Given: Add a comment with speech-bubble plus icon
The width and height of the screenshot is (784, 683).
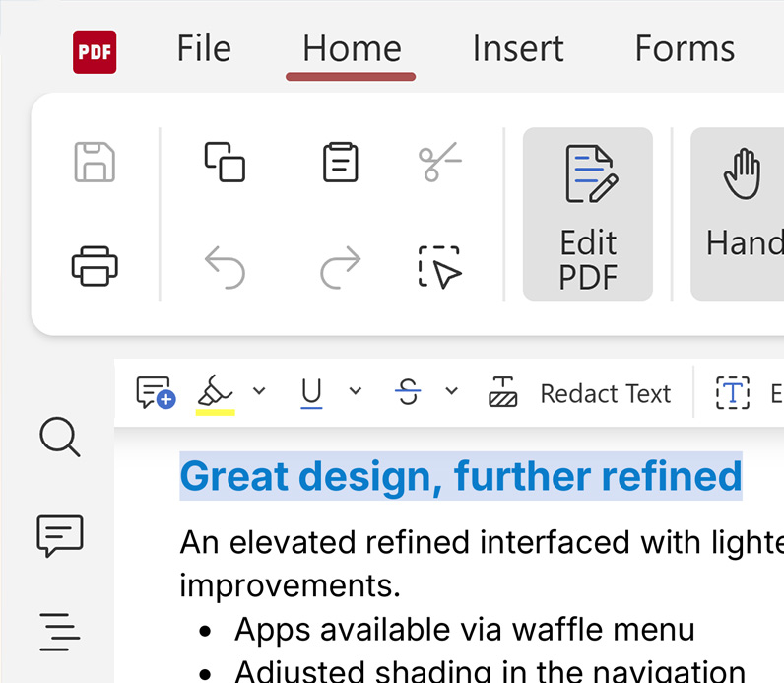Looking at the screenshot, I should point(156,393).
